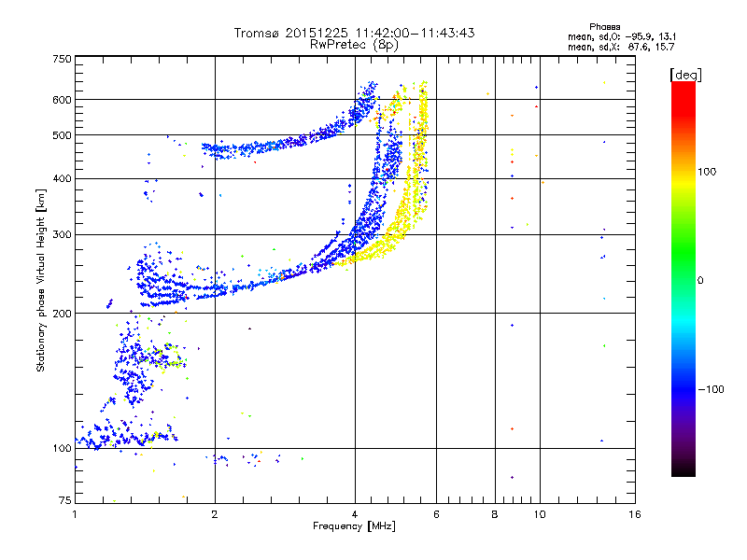The image size is (747, 560).
Task: Click the 600 tick label on height axis
Action: pyautogui.click(x=62, y=100)
